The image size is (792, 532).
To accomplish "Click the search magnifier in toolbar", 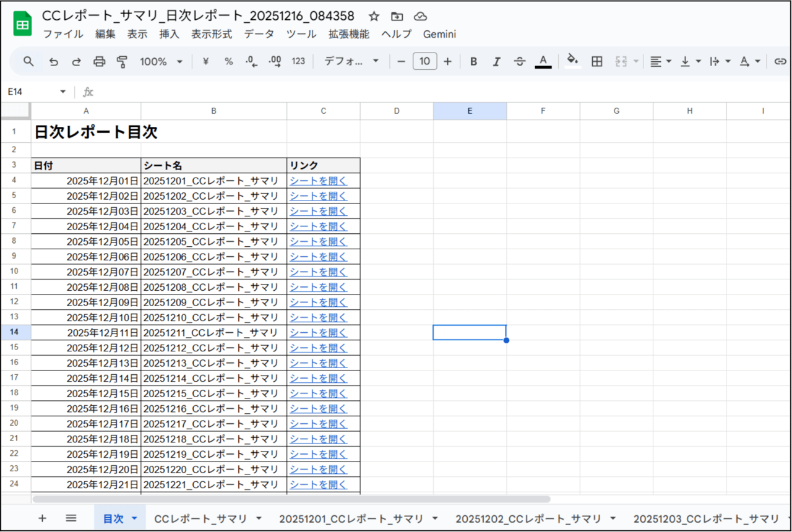I will tap(29, 61).
